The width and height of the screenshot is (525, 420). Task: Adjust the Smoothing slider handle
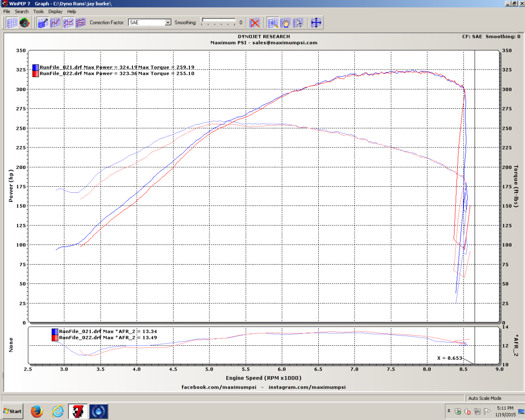point(203,21)
